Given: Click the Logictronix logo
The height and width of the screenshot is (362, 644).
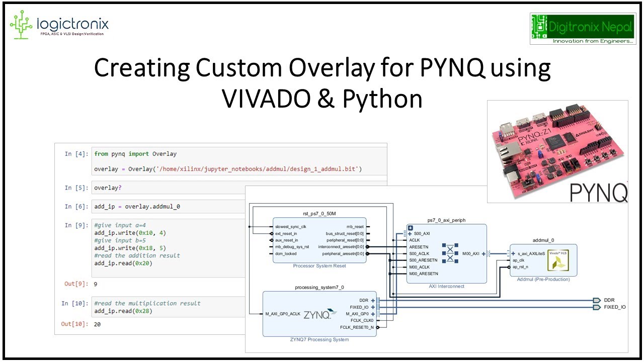Looking at the screenshot, I should pos(59,26).
